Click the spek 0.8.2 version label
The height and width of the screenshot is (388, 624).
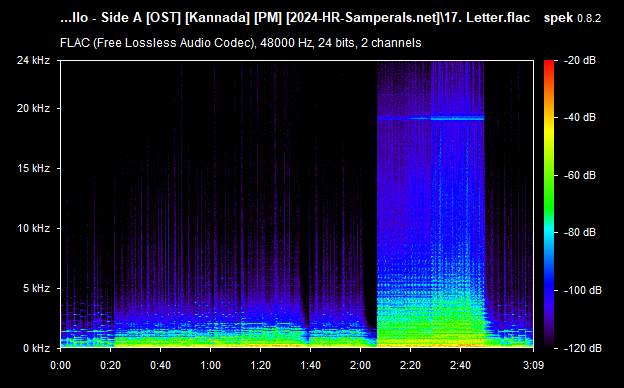pyautogui.click(x=572, y=18)
